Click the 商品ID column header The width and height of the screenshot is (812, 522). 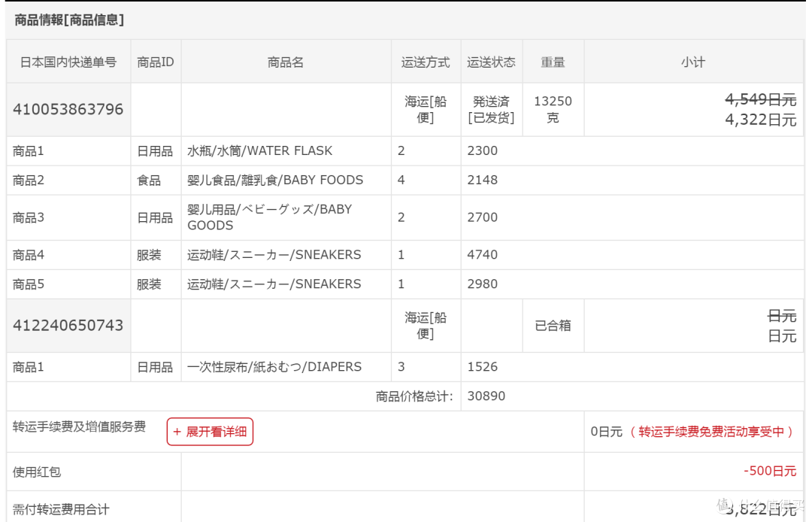click(x=156, y=62)
